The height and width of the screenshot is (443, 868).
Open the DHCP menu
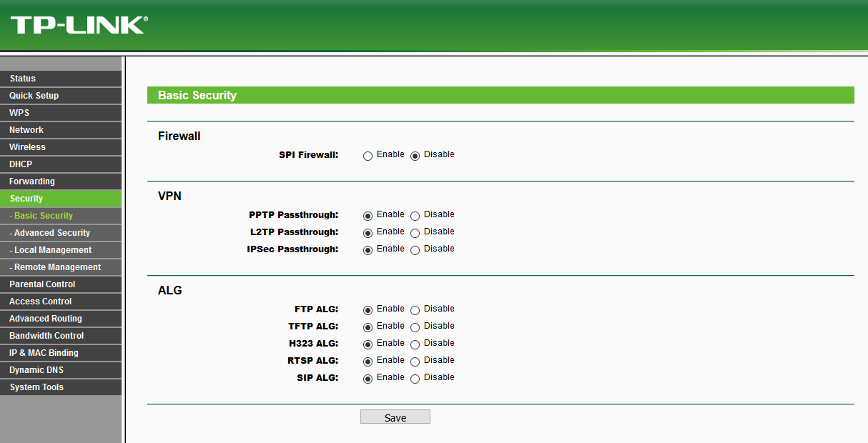61,164
